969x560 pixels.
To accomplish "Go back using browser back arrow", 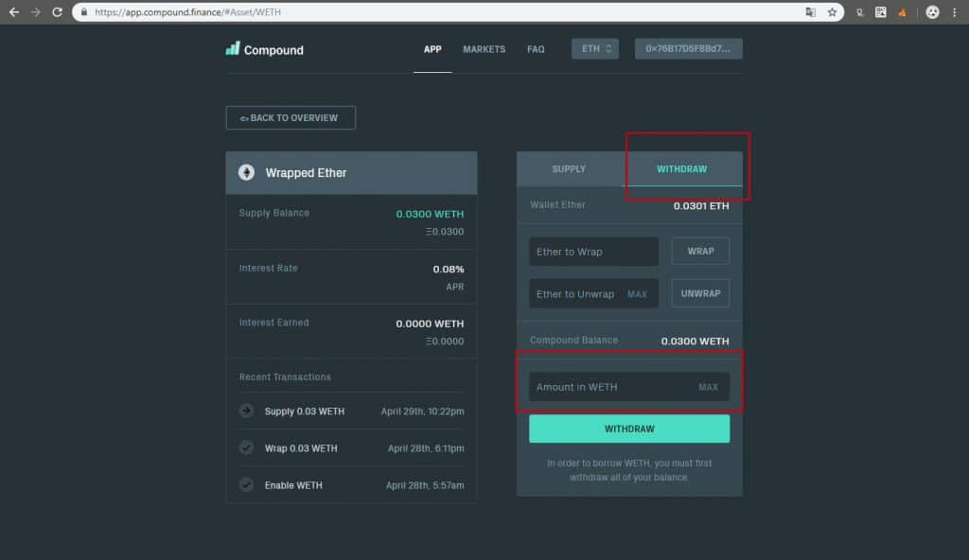I will click(x=13, y=12).
